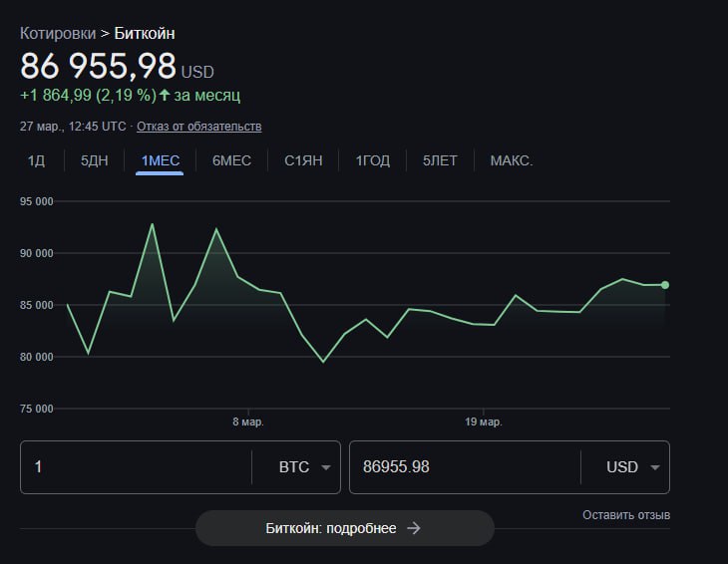Image resolution: width=728 pixels, height=564 pixels.
Task: Click the current price dot on chart
Action: click(665, 285)
